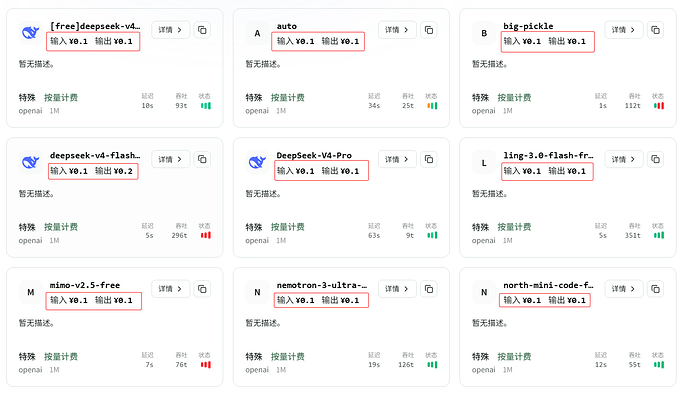Viewport: 690px width, 397px height.
Task: Click red status bars of big-pickle card
Action: click(659, 106)
